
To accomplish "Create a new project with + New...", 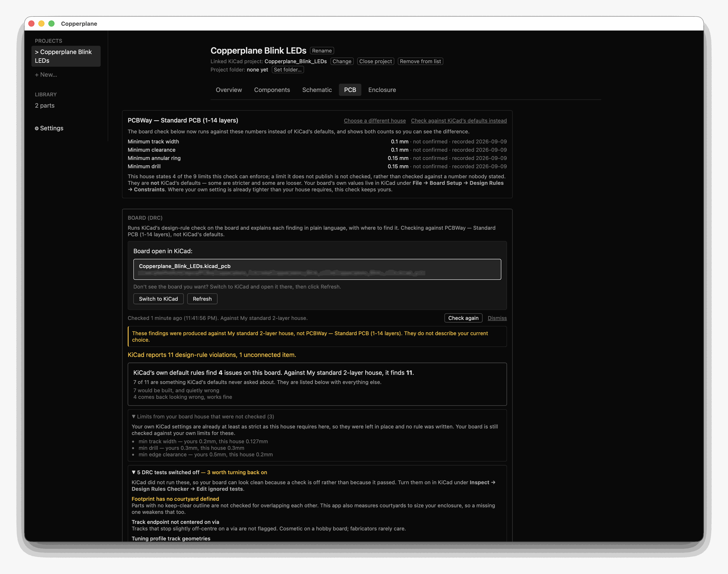I will point(46,75).
